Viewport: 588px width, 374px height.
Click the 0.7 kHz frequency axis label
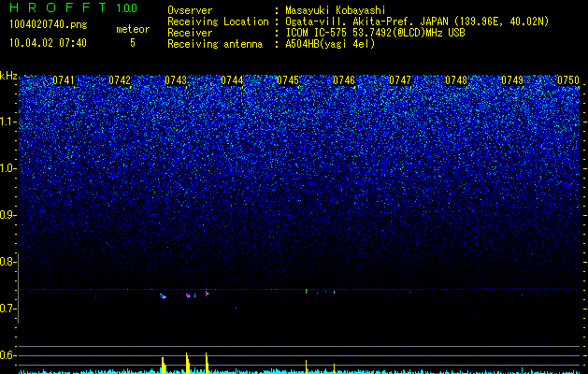pyautogui.click(x=8, y=309)
